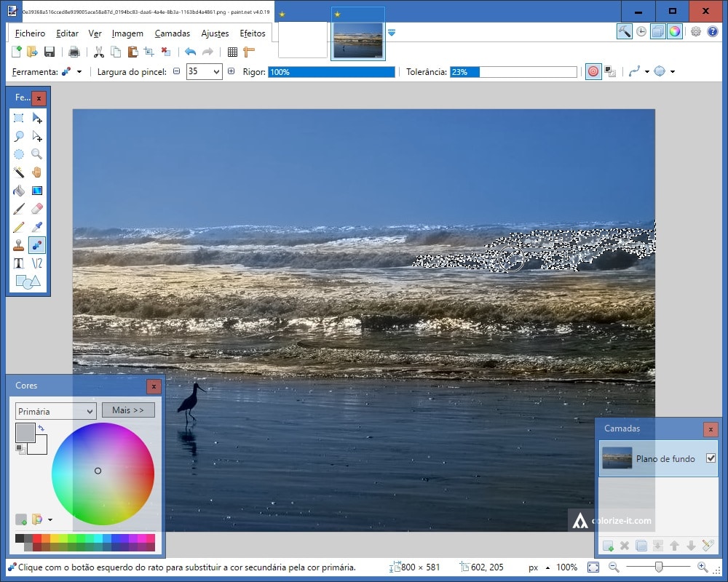
Task: Open the Primária color dropdown
Action: tap(56, 411)
